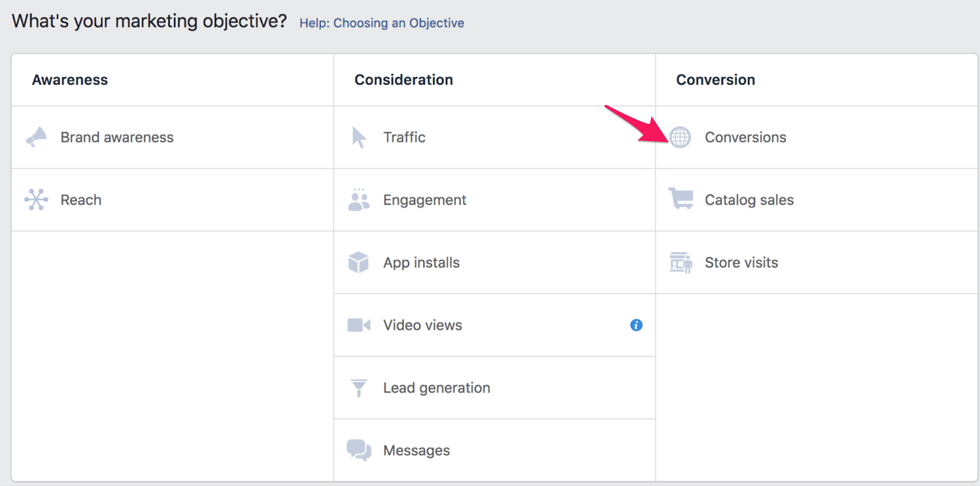Click the Lead generation funnel icon
The image size is (980, 486).
click(x=359, y=388)
